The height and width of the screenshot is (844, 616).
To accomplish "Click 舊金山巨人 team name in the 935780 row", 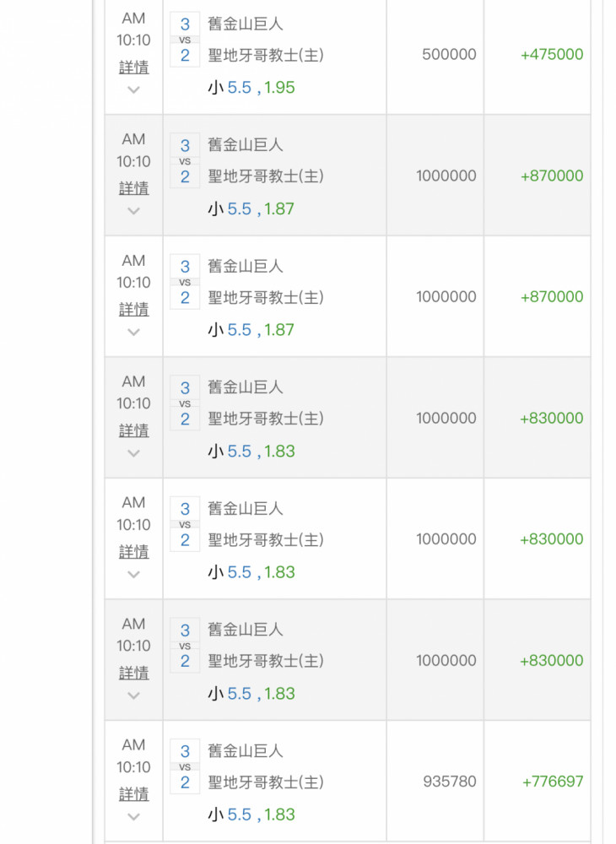I will tap(246, 751).
